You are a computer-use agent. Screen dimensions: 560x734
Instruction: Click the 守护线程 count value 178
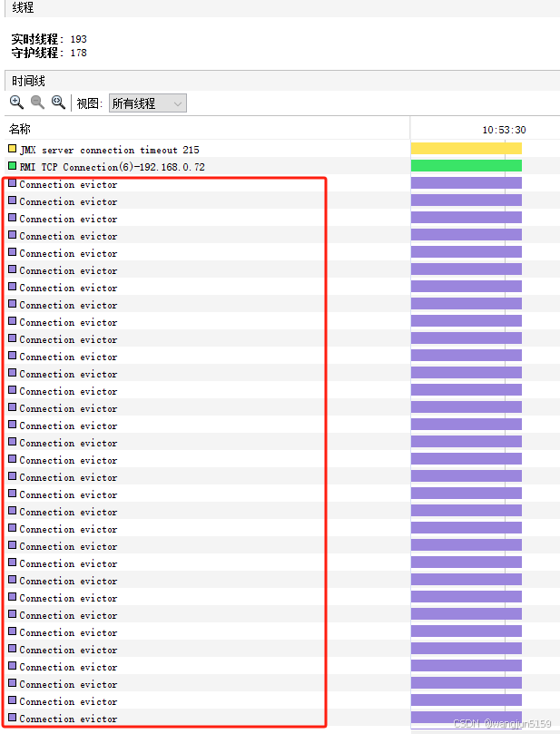click(79, 53)
